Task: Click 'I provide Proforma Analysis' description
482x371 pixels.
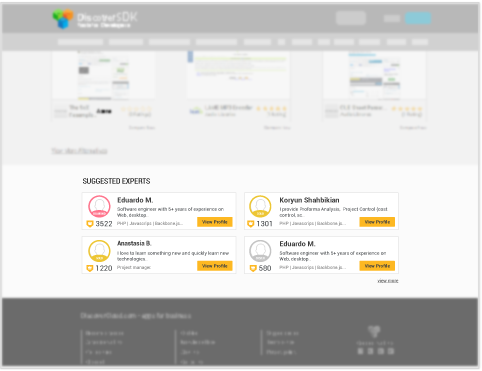Action: 333,212
